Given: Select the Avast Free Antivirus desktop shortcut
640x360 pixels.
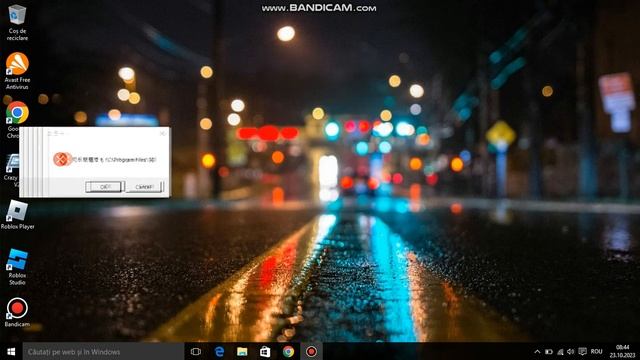Looking at the screenshot, I should (x=17, y=71).
